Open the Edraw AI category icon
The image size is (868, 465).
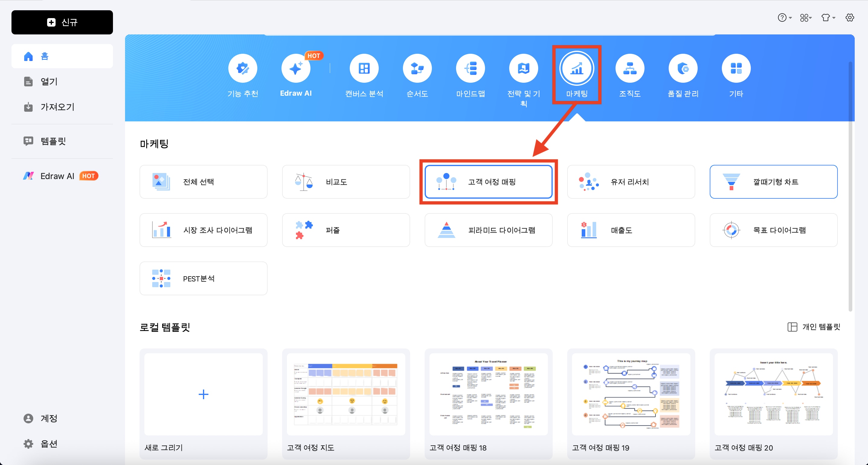295,69
